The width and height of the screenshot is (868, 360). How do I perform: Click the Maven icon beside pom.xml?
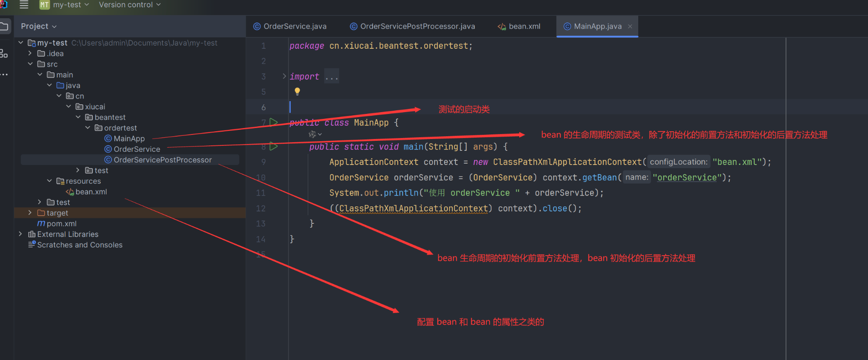(x=41, y=224)
